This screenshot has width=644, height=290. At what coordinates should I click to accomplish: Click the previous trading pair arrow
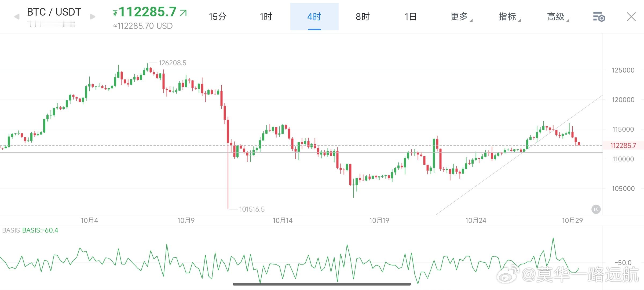coord(17,17)
